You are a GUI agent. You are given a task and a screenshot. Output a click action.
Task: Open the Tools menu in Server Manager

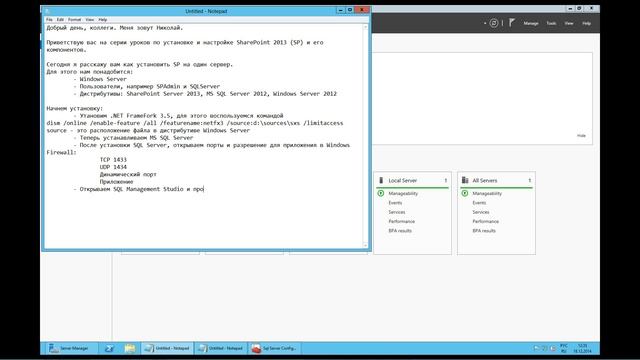click(x=551, y=23)
